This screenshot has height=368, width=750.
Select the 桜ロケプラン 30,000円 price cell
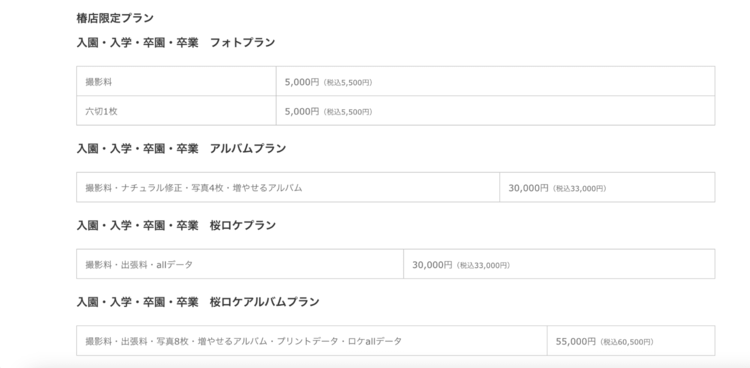tap(559, 264)
